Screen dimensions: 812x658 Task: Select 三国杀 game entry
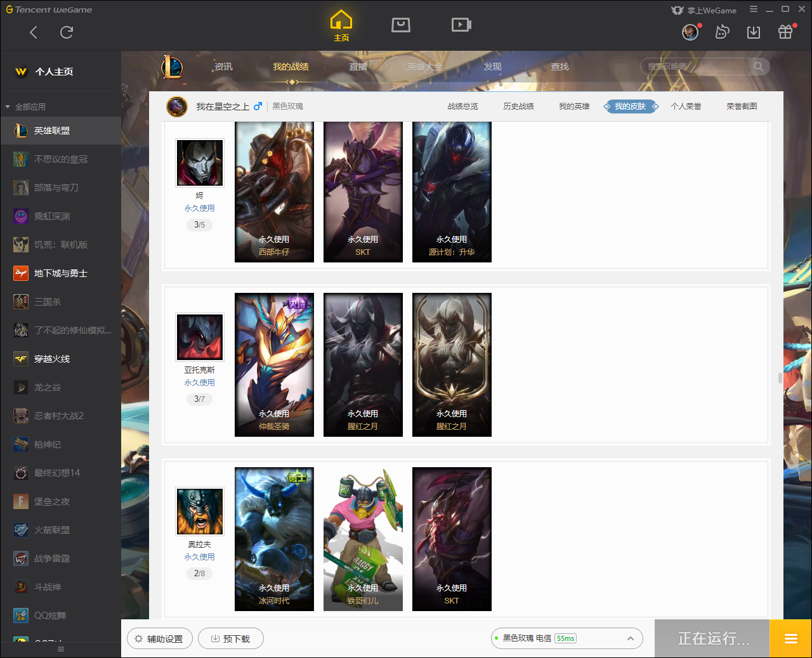[60, 302]
